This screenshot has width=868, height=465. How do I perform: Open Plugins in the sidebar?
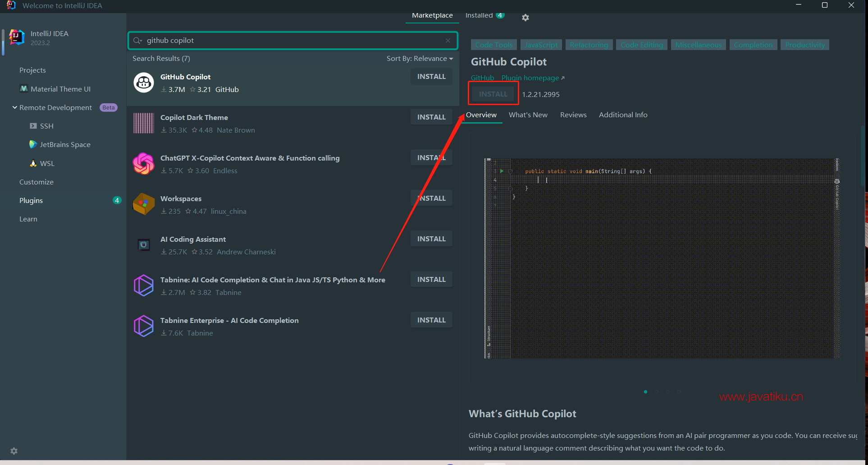[31, 201]
